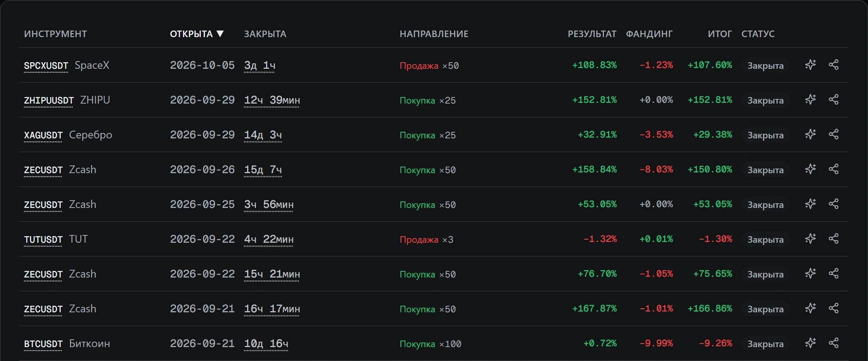The width and height of the screenshot is (868, 361).
Task: Click the duration 3д 1ч
Action: pos(259,66)
